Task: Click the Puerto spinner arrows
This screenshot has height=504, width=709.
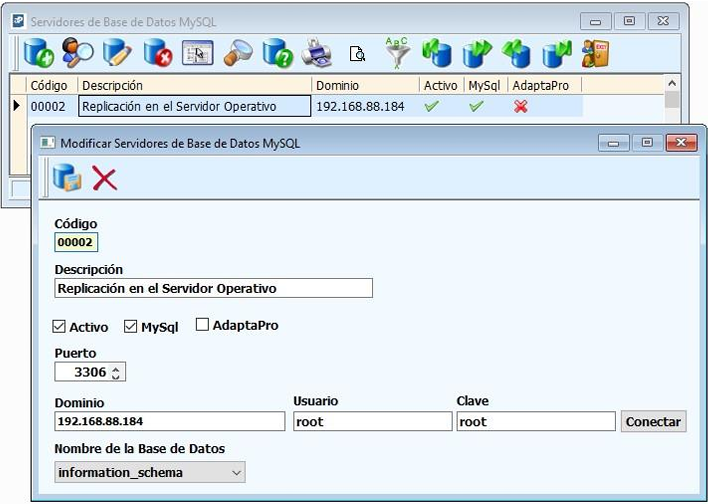Action: coord(116,373)
